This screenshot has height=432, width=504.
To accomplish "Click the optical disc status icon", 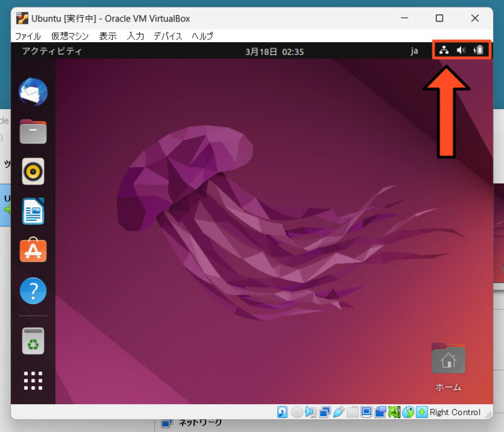I will 297,412.
